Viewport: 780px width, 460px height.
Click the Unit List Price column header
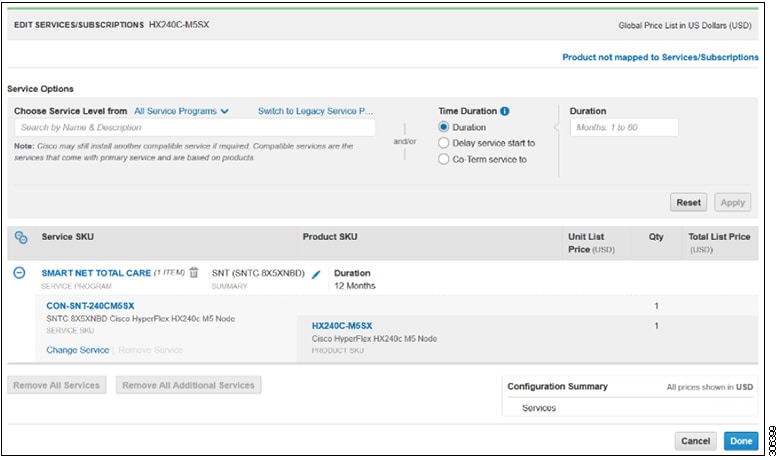(x=591, y=243)
